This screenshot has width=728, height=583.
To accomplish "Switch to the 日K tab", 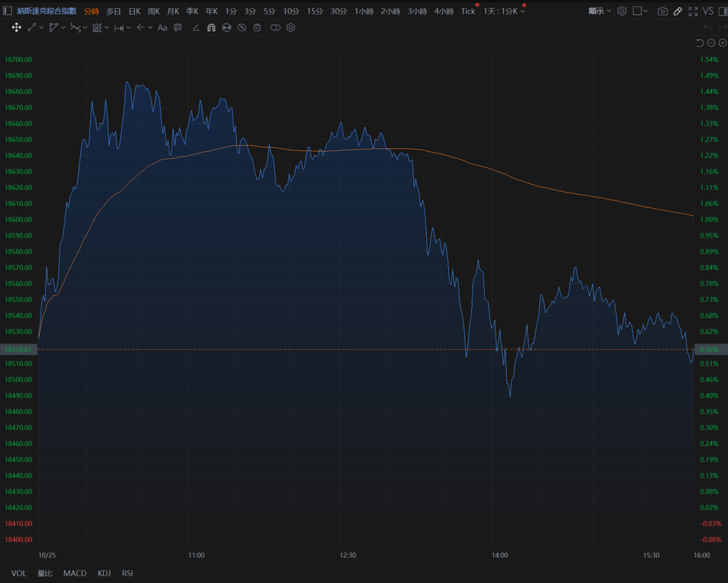I will pos(134,11).
